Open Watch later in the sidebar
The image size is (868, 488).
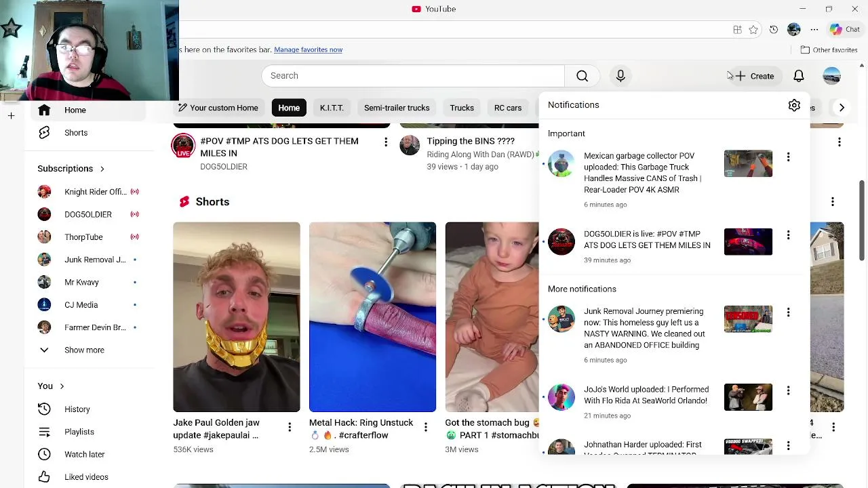tap(85, 454)
